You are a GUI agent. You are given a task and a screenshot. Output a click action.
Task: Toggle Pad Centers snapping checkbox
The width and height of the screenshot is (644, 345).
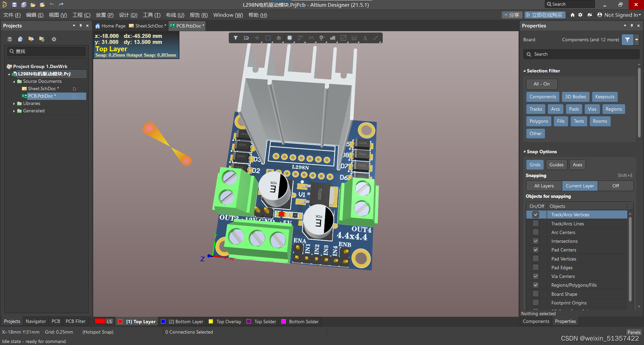tap(536, 250)
